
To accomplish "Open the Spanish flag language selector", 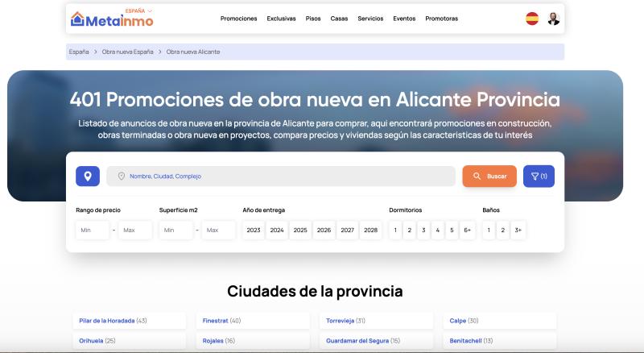I will point(531,19).
